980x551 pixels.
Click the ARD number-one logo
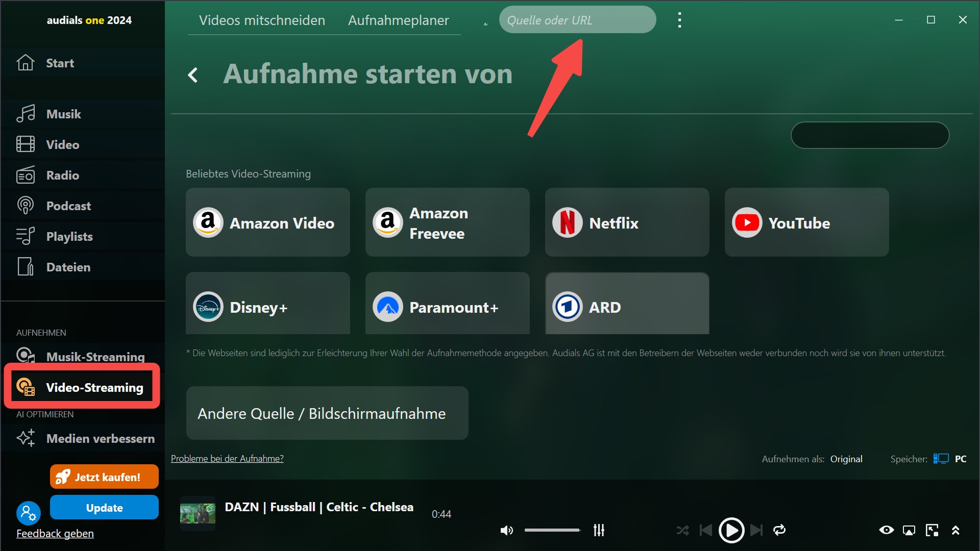click(567, 307)
